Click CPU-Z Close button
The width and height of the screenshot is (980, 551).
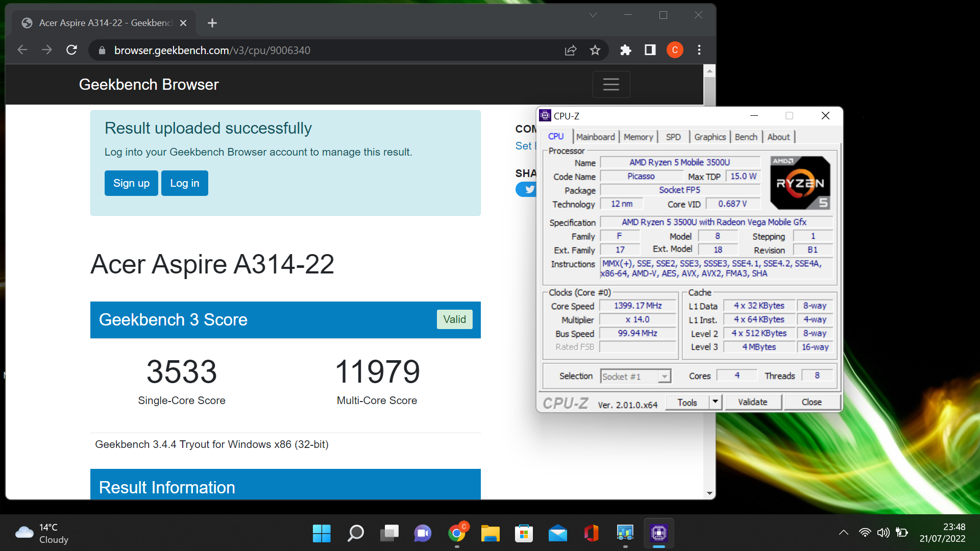coord(812,403)
